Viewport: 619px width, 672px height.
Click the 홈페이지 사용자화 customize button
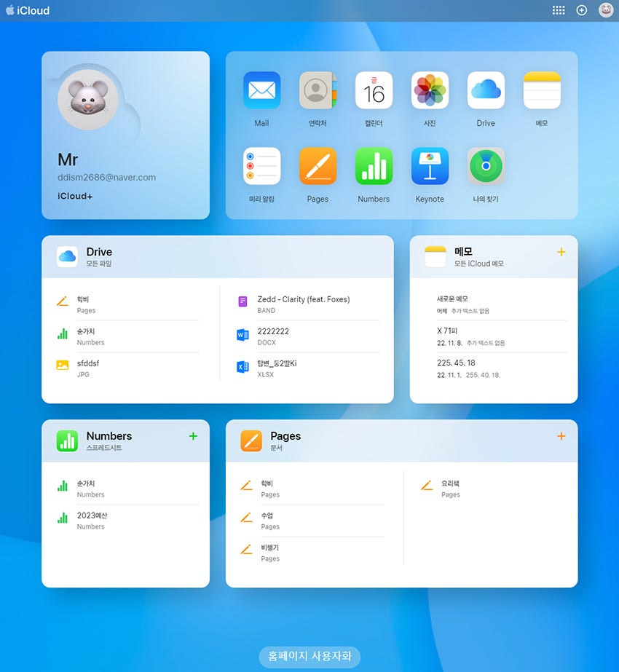[309, 656]
